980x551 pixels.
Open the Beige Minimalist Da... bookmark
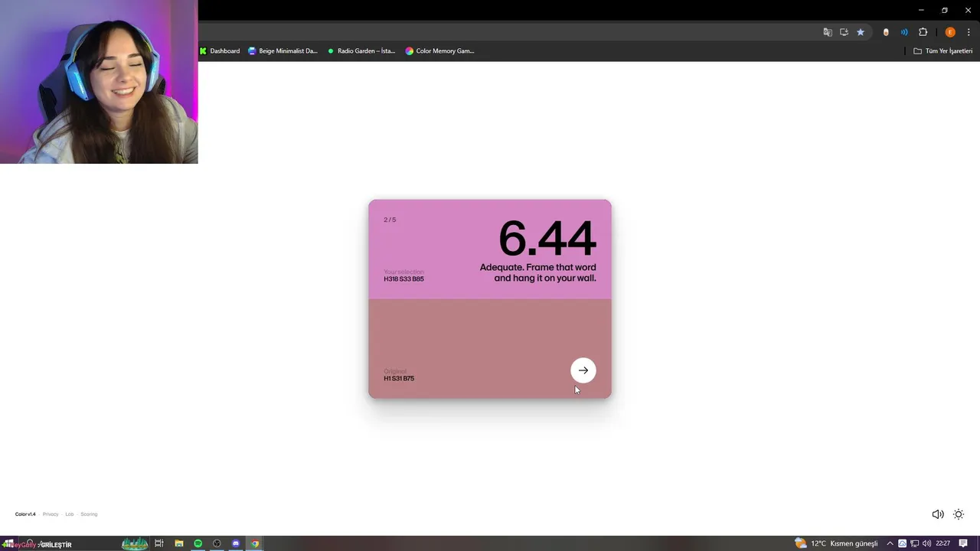point(283,51)
